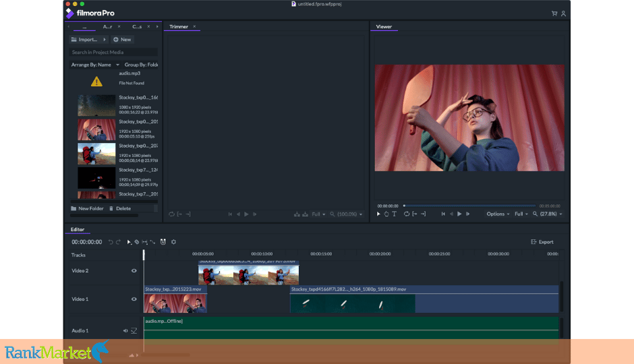Expand Import options arrow
Screen dimensions: 634x364
pos(105,40)
